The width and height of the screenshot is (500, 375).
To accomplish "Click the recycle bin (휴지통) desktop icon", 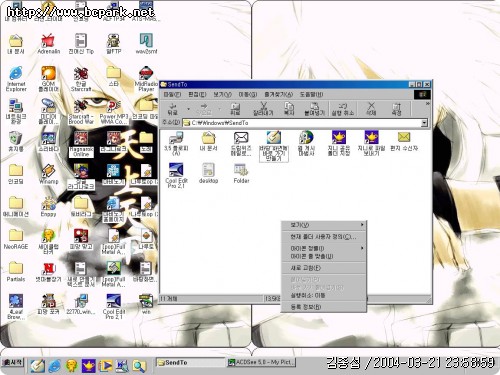I will coord(16,142).
